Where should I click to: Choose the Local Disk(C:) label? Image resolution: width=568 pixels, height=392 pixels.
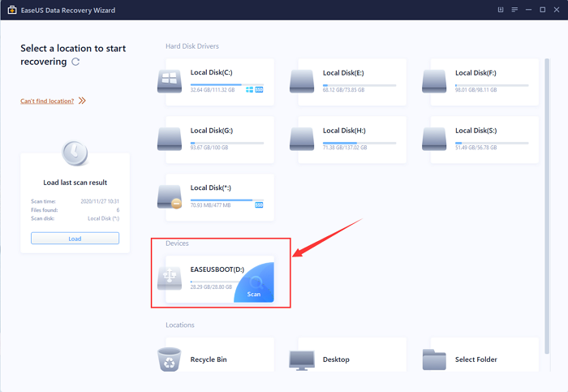[211, 72]
